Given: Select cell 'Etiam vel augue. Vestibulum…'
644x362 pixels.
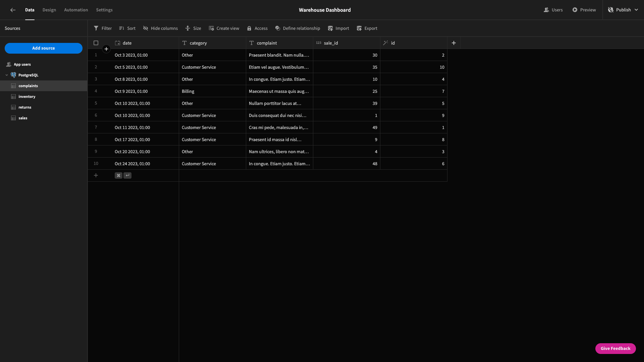Looking at the screenshot, I should click(279, 67).
